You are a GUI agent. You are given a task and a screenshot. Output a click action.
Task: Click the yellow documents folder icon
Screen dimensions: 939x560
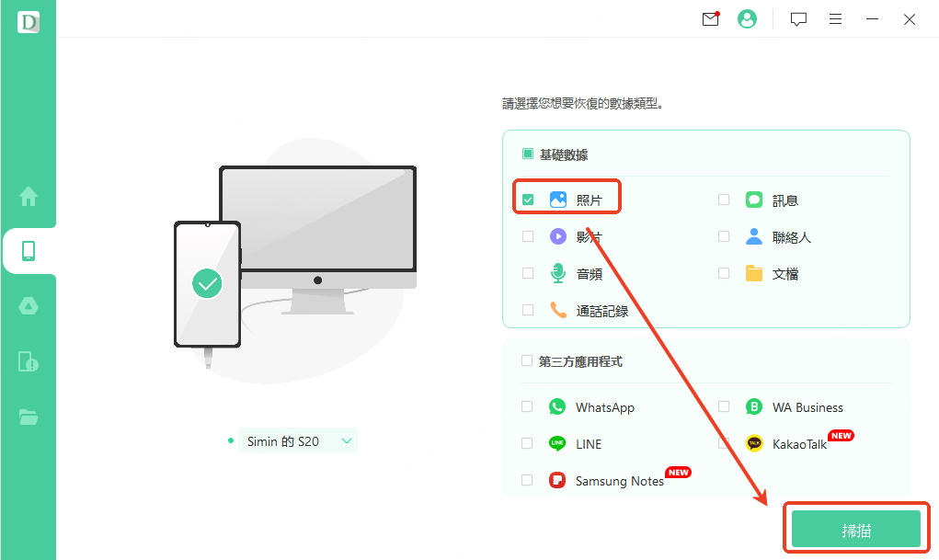pyautogui.click(x=754, y=273)
